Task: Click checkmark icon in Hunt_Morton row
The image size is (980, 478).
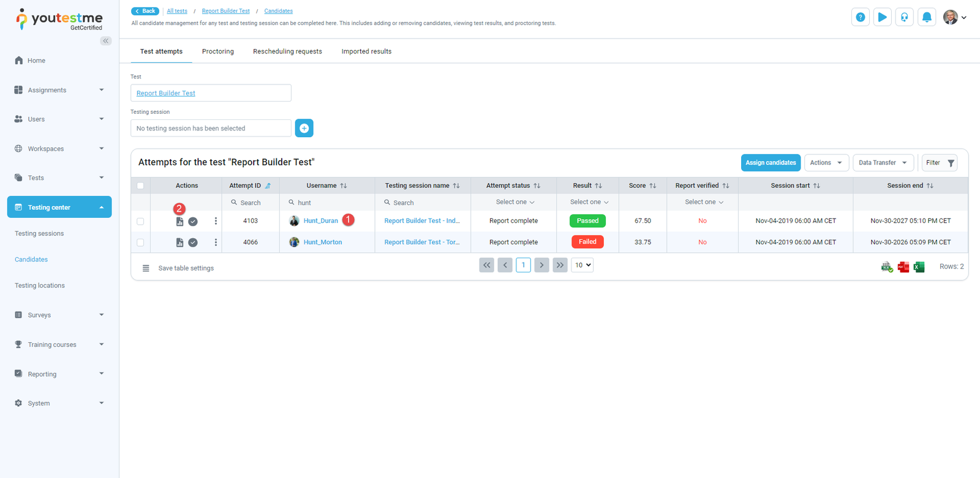Action: [193, 242]
